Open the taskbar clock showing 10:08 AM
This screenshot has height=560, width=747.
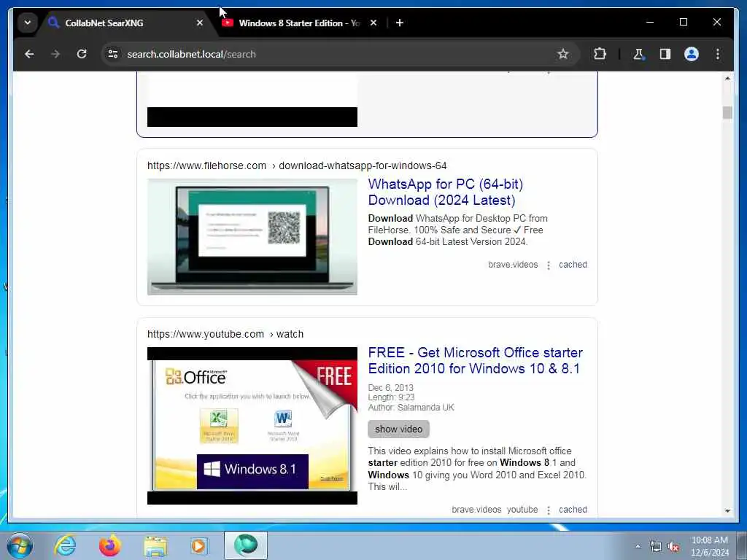pyautogui.click(x=709, y=546)
